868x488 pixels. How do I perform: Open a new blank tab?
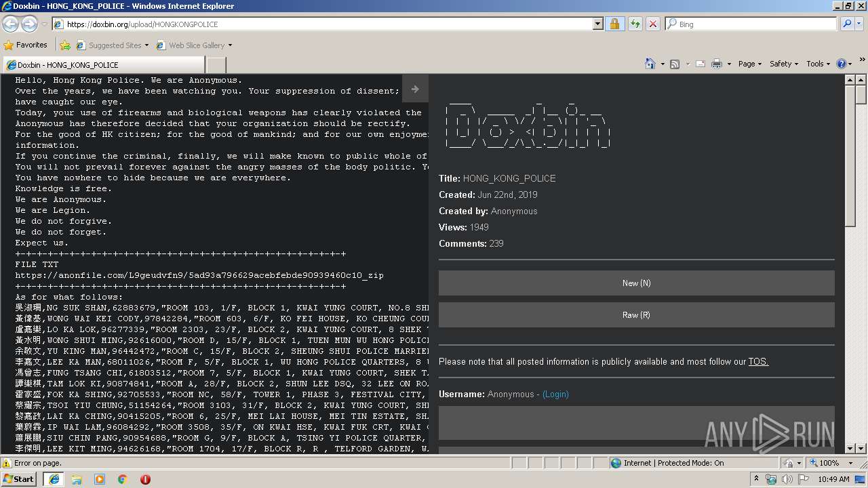tap(216, 65)
